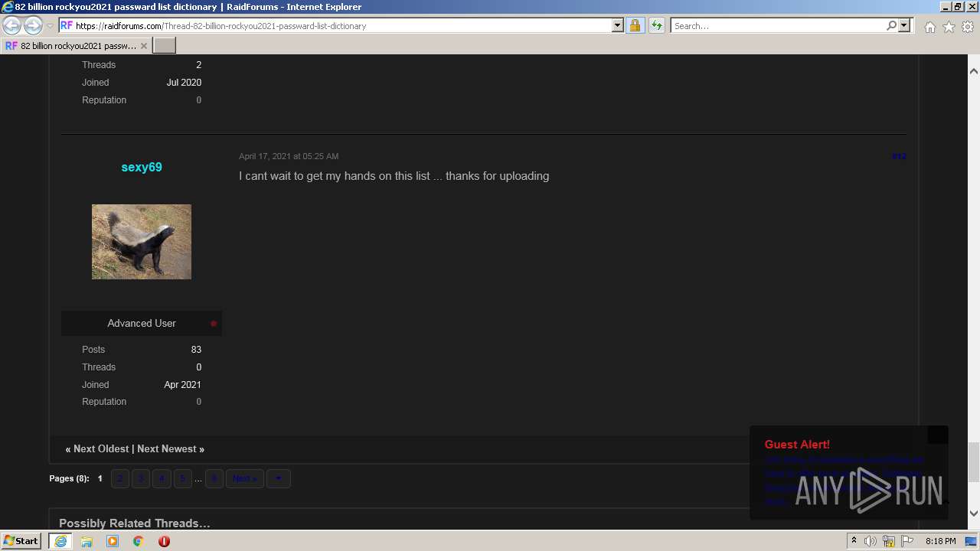This screenshot has height=551, width=980.
Task: Open the security lock report icon
Action: (x=635, y=25)
